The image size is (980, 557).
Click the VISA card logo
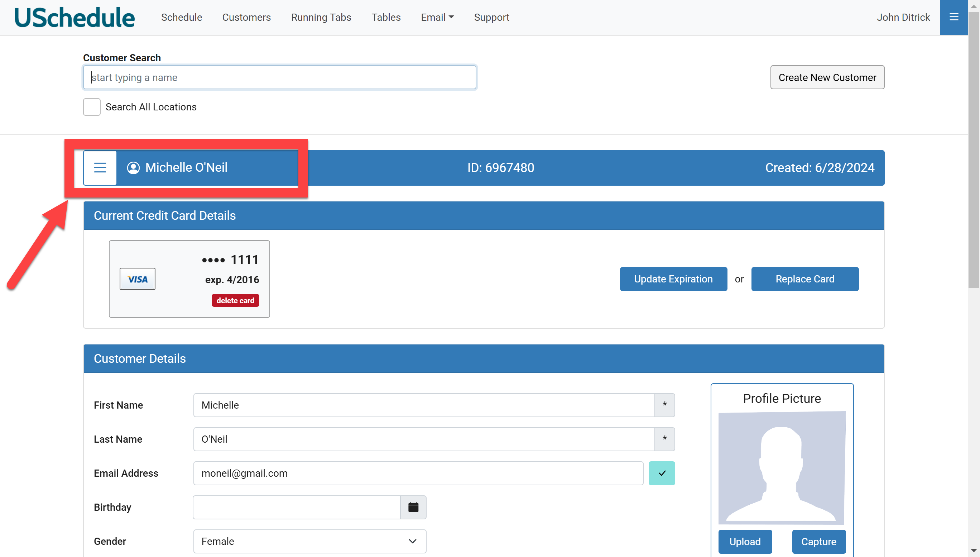coord(137,279)
